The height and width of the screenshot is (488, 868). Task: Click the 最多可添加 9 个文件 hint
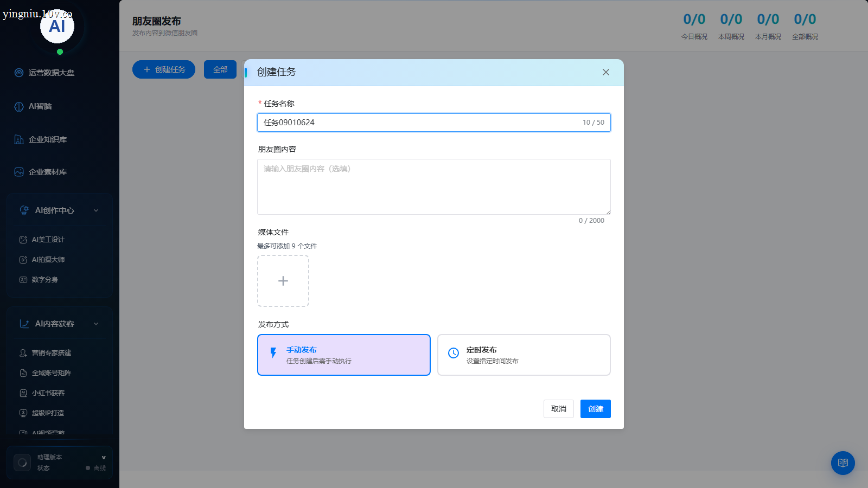pyautogui.click(x=287, y=246)
